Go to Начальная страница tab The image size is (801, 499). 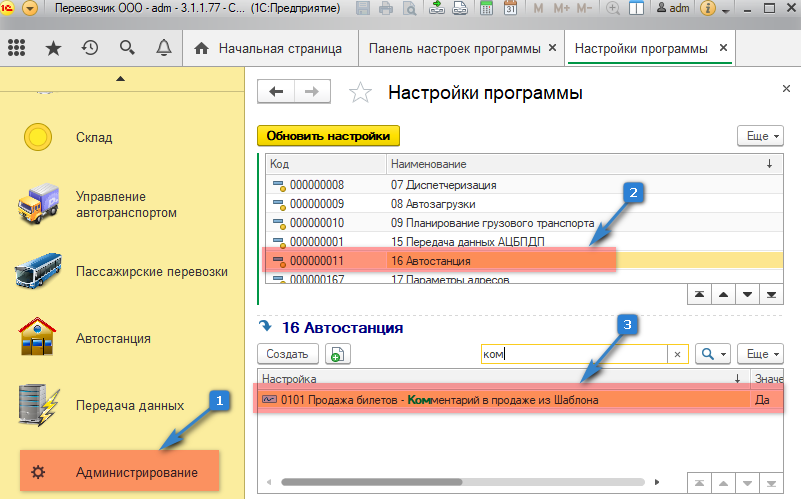coord(267,48)
